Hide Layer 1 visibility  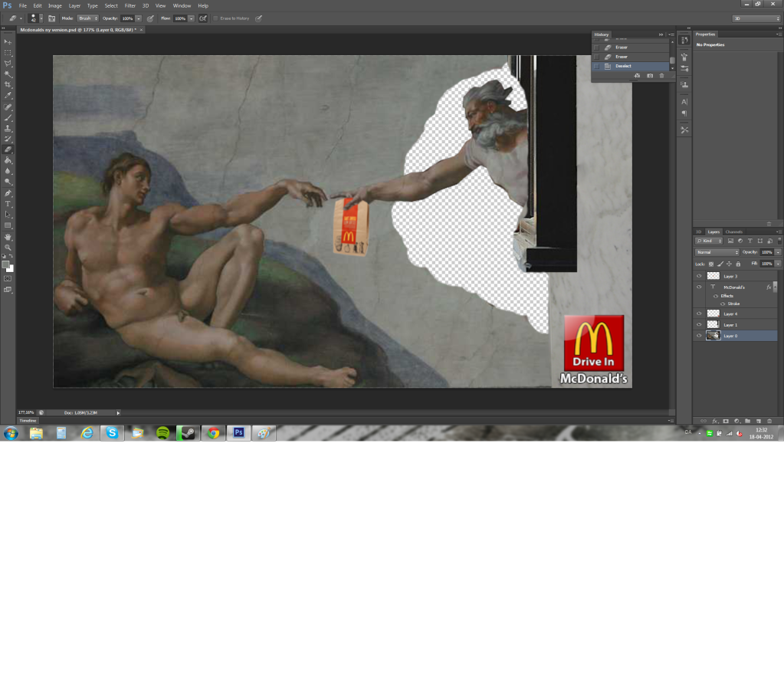(699, 325)
